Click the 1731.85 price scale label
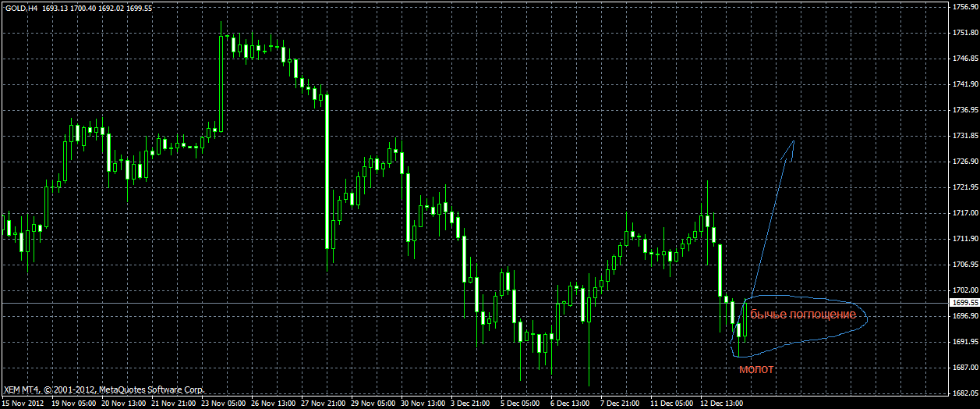Viewport: 980px width, 409px height. click(965, 136)
